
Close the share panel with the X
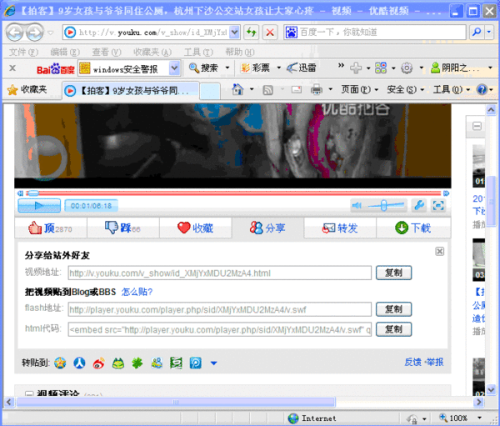(439, 252)
